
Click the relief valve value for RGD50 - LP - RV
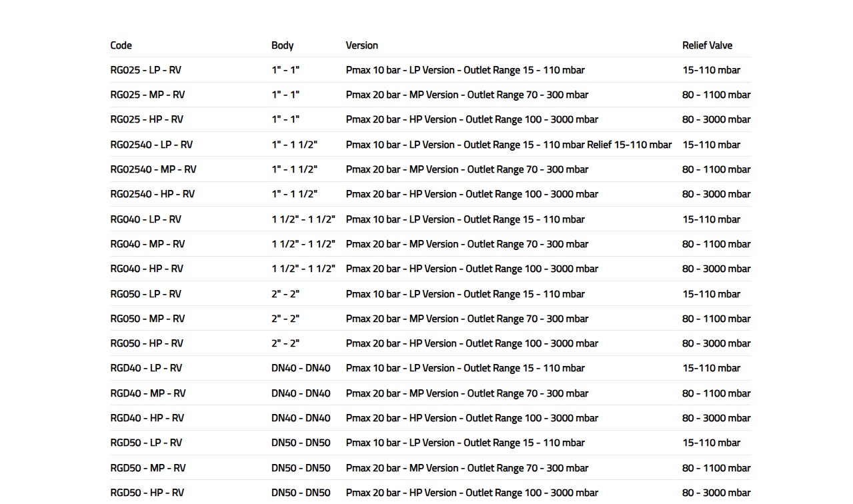711,443
